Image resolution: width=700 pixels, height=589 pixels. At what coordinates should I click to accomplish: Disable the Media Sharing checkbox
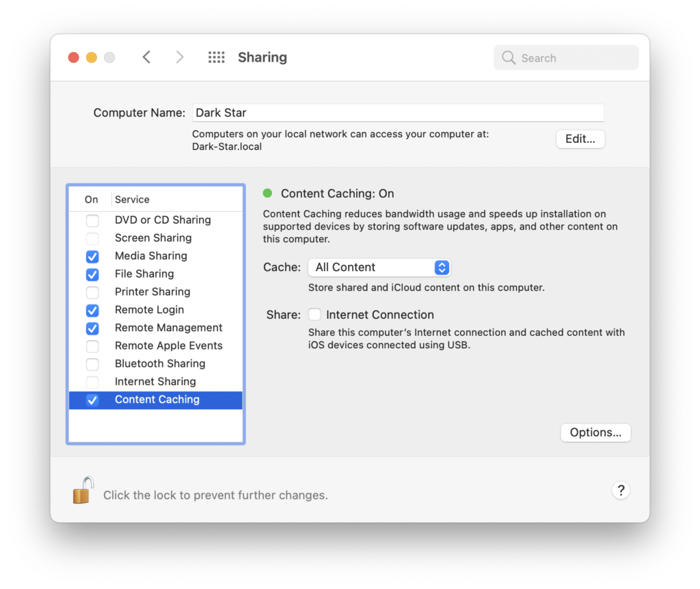pos(92,257)
